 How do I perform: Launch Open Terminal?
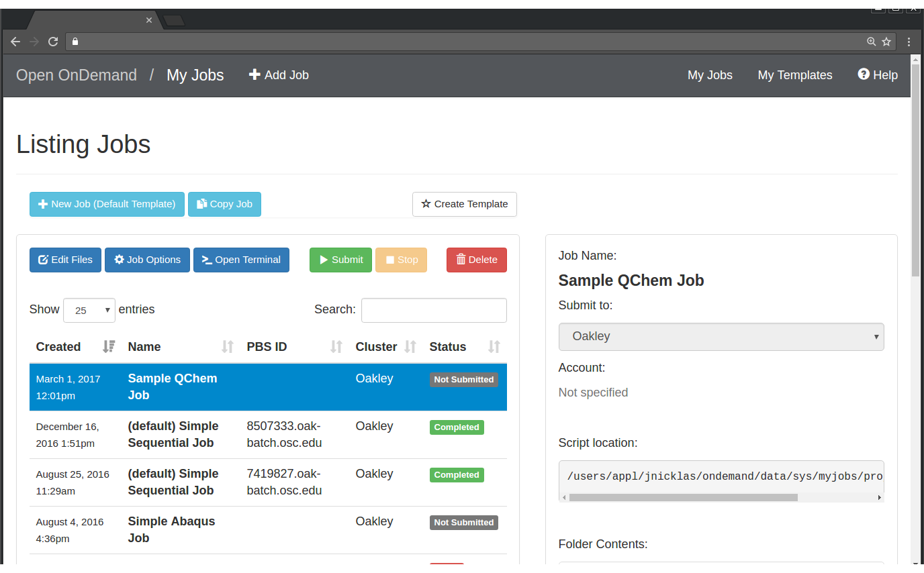[x=241, y=260]
